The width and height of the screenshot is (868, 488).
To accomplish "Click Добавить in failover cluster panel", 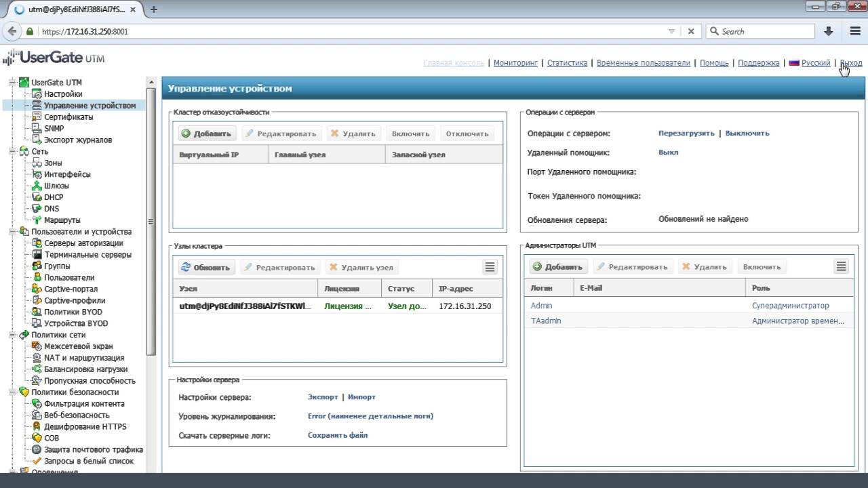I will pyautogui.click(x=208, y=134).
